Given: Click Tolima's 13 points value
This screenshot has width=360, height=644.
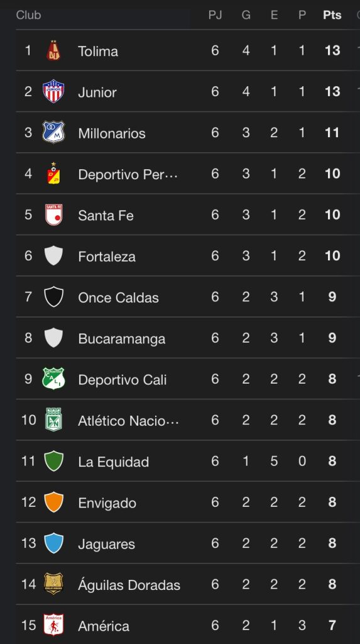Looking at the screenshot, I should tap(332, 50).
